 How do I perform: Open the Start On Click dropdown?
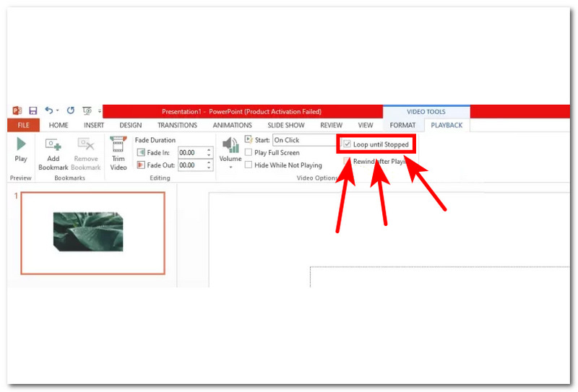point(303,140)
